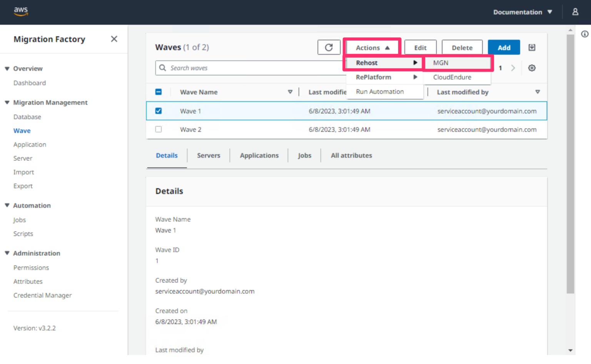The image size is (591, 364).
Task: Click the AWS logo
Action: coord(21,12)
